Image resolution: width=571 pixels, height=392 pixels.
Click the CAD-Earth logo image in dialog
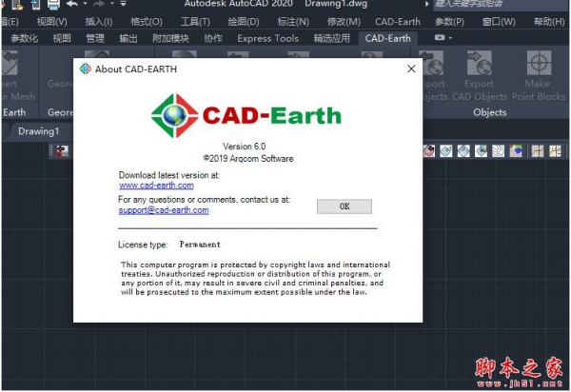(x=246, y=116)
